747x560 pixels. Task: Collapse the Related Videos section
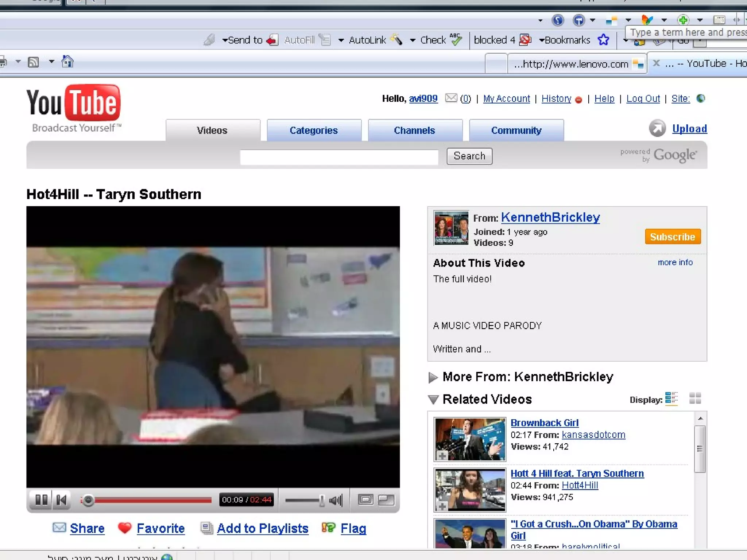click(433, 400)
